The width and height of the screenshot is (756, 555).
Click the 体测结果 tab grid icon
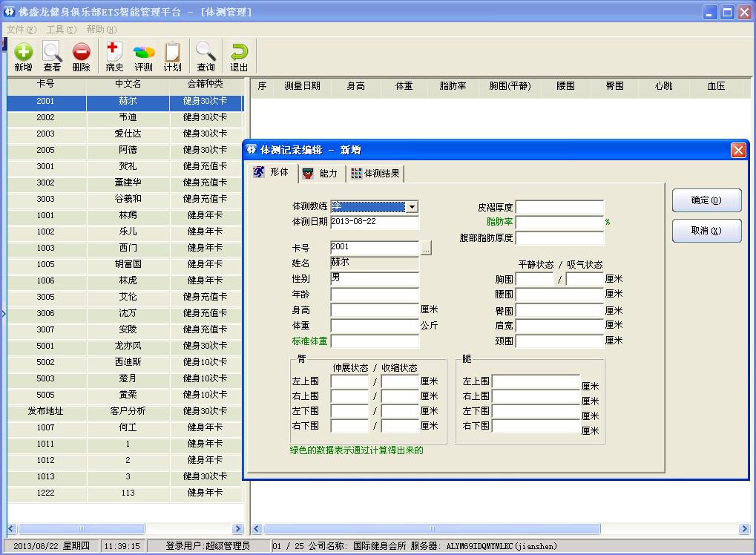(x=356, y=174)
